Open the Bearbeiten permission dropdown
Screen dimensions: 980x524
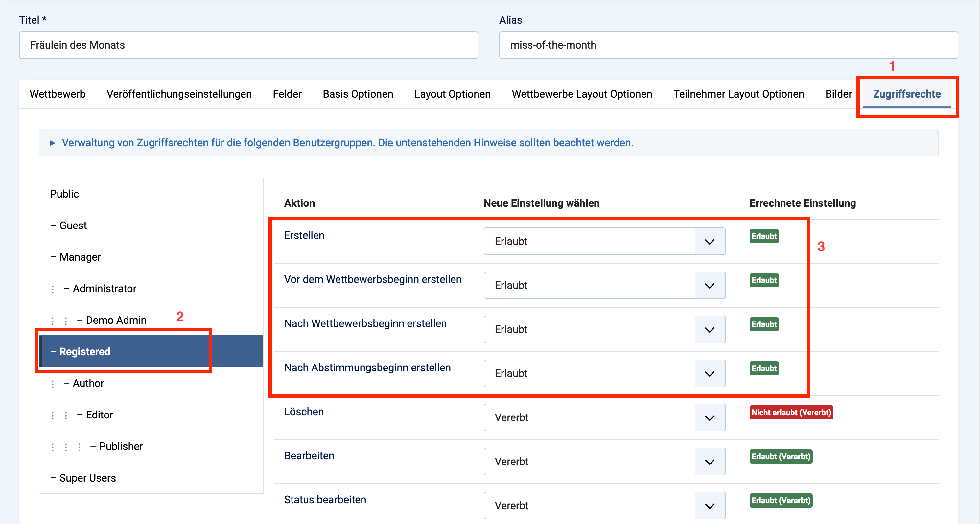(604, 462)
